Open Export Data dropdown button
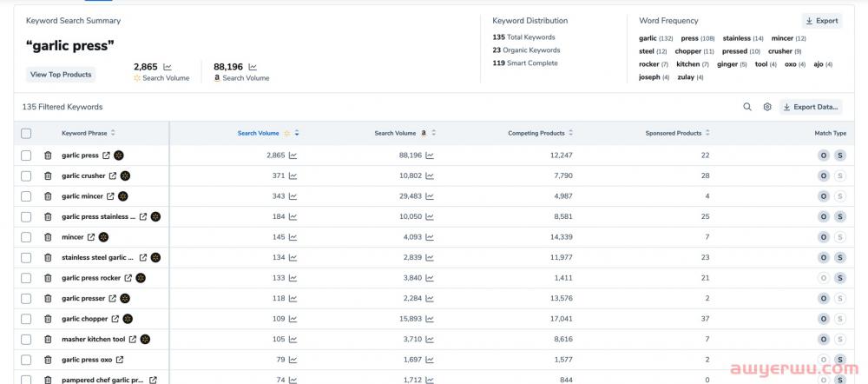 click(x=811, y=107)
